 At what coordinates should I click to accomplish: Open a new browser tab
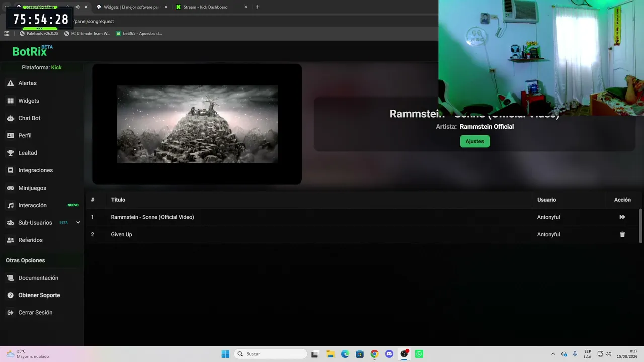(x=258, y=7)
